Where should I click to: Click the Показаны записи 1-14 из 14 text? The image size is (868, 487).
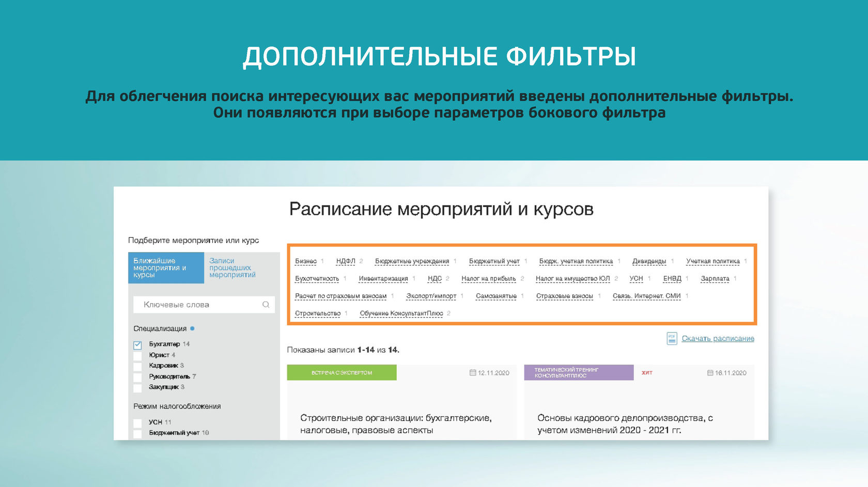[x=343, y=350]
